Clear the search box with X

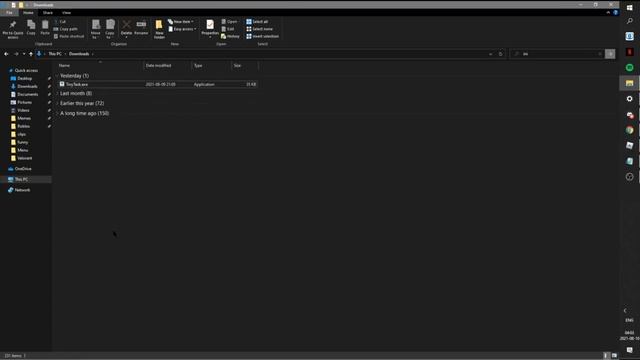[600, 54]
